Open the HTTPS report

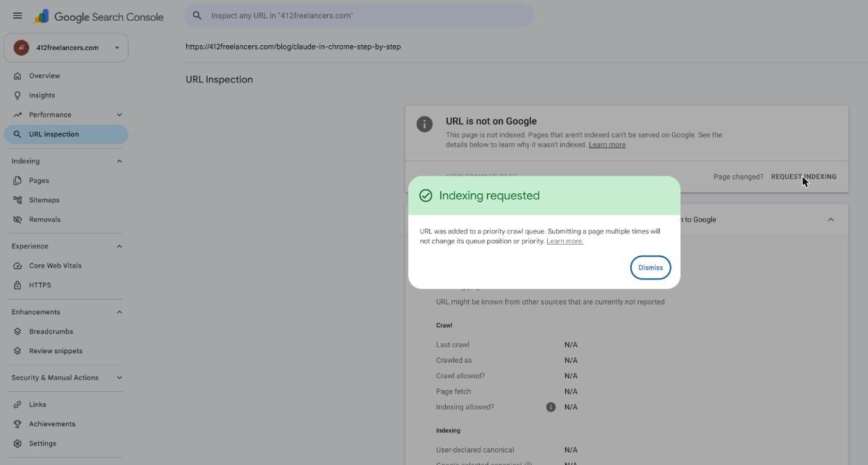[66, 285]
